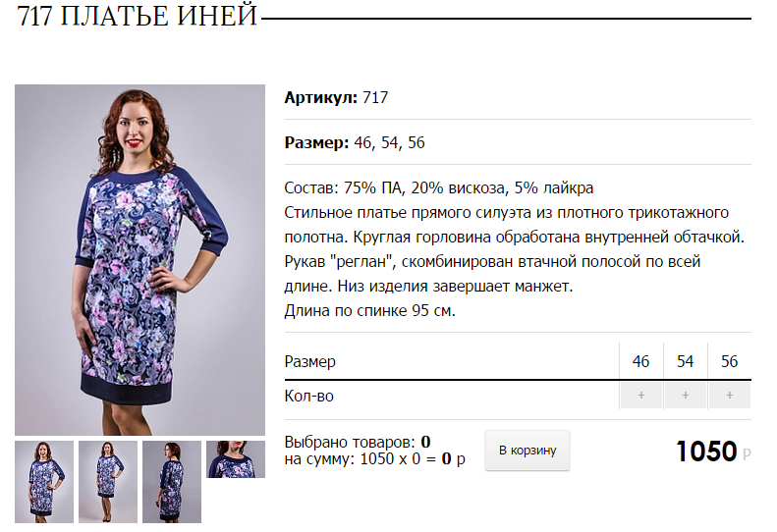The width and height of the screenshot is (777, 532).
Task: Show the full-length second thumbnail photo
Action: 108,482
